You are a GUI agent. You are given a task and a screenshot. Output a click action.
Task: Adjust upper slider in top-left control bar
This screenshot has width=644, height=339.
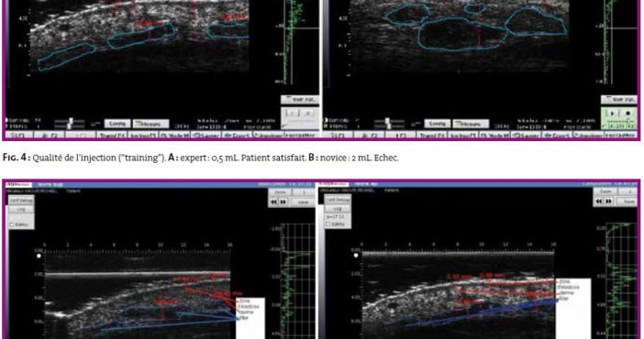point(70,121)
